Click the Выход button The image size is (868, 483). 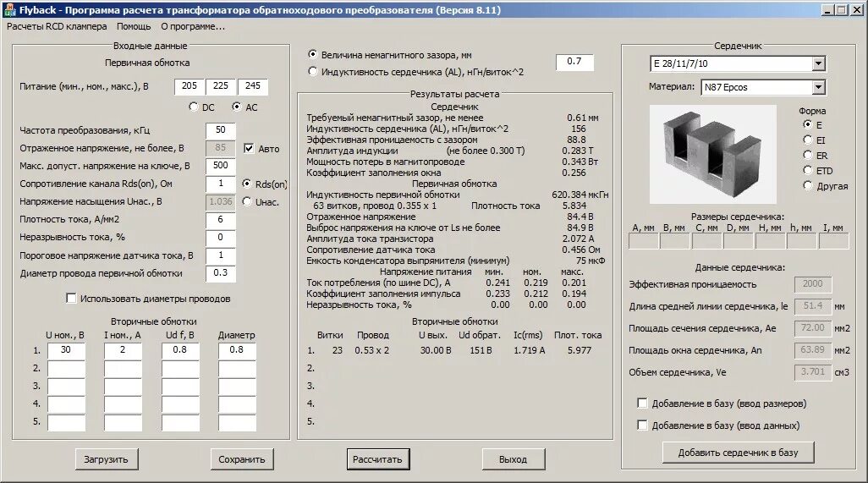[513, 459]
